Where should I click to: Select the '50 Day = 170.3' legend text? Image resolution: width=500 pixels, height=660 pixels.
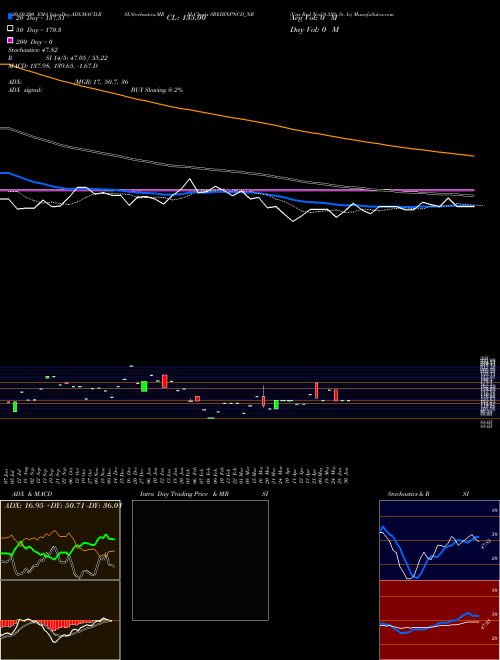click(38, 30)
